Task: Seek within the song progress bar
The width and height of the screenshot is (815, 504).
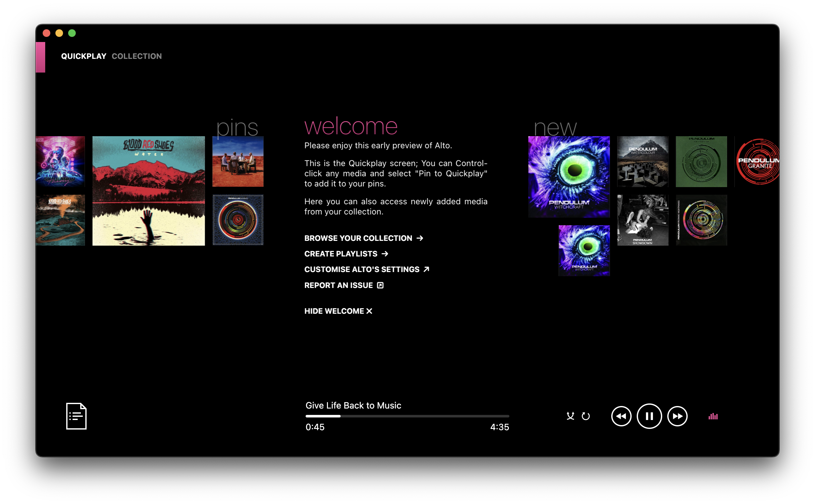Action: click(x=407, y=416)
